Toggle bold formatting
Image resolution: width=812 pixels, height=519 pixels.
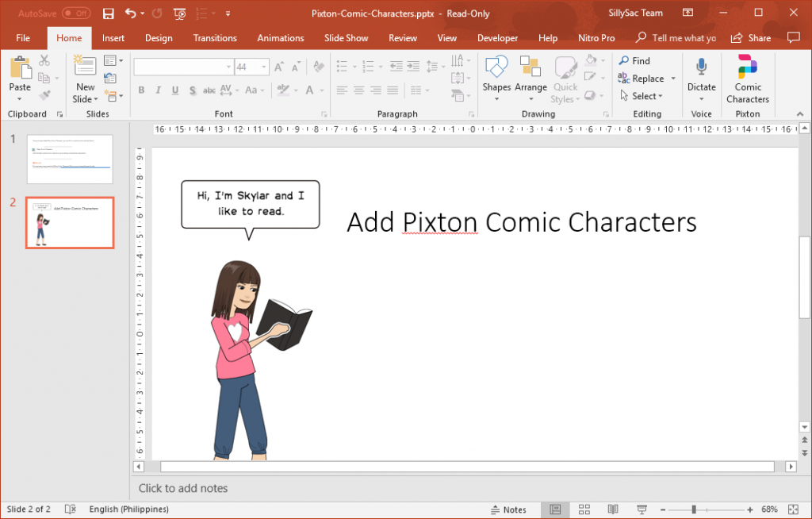pyautogui.click(x=141, y=90)
